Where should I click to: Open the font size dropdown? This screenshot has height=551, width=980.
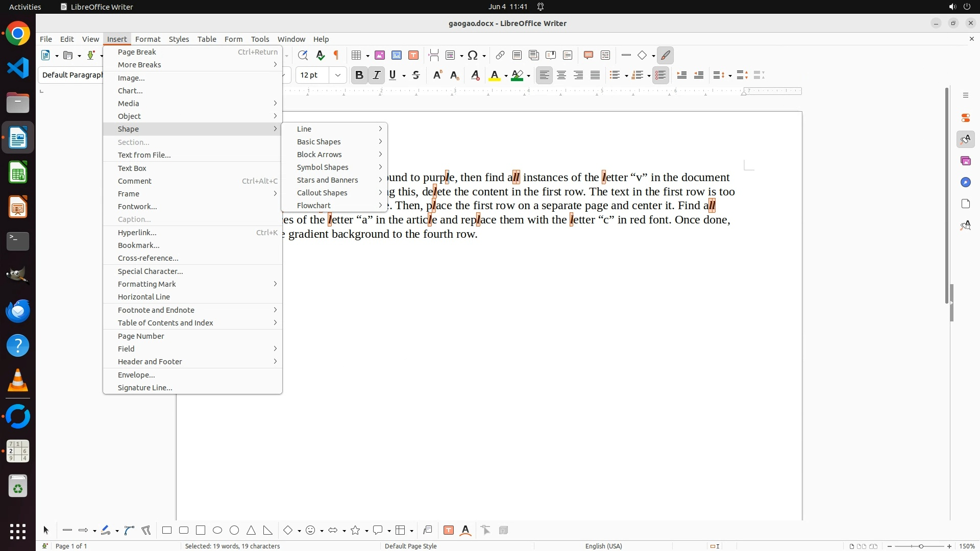point(337,76)
